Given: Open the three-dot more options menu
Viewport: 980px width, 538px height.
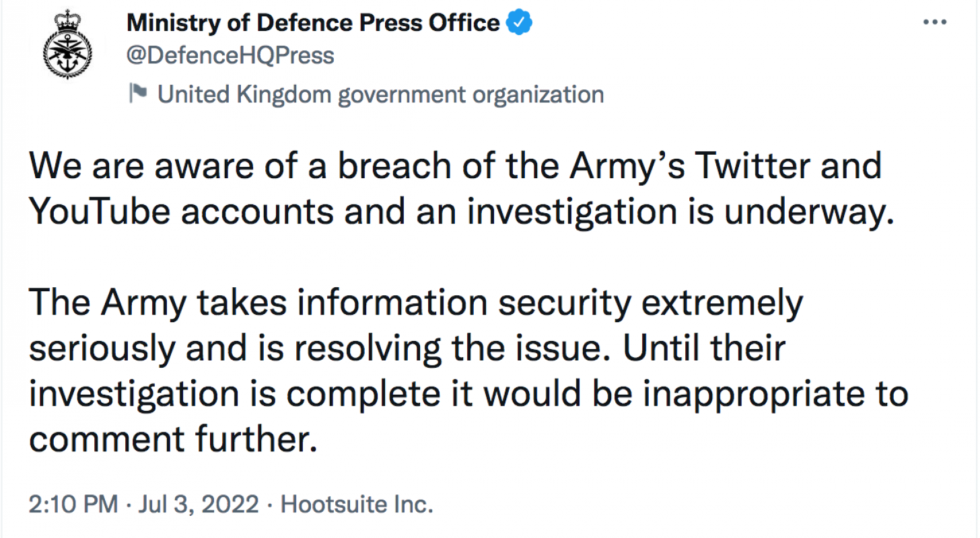Looking at the screenshot, I should click(934, 22).
